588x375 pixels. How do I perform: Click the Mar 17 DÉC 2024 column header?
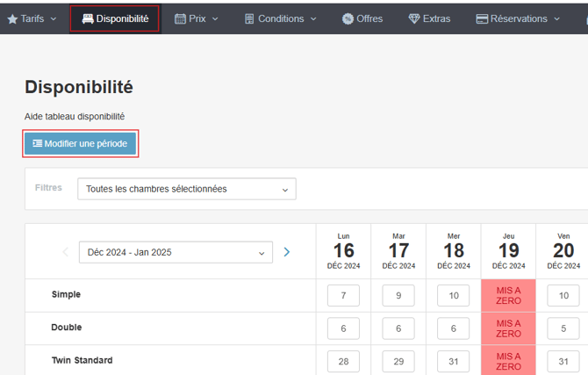point(398,251)
